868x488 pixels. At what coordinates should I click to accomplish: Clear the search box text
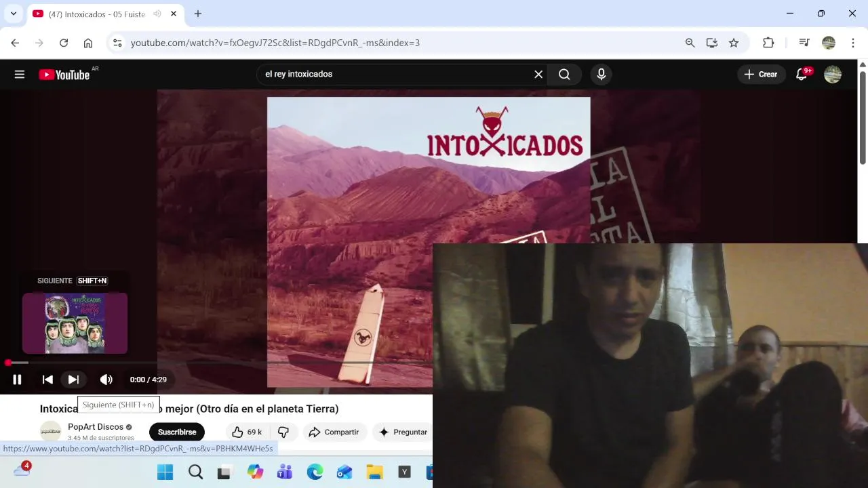click(x=538, y=75)
